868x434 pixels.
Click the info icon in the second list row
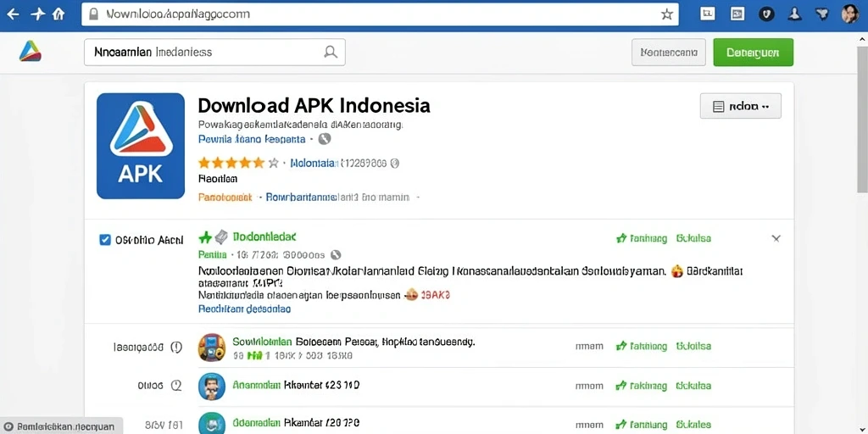click(176, 347)
